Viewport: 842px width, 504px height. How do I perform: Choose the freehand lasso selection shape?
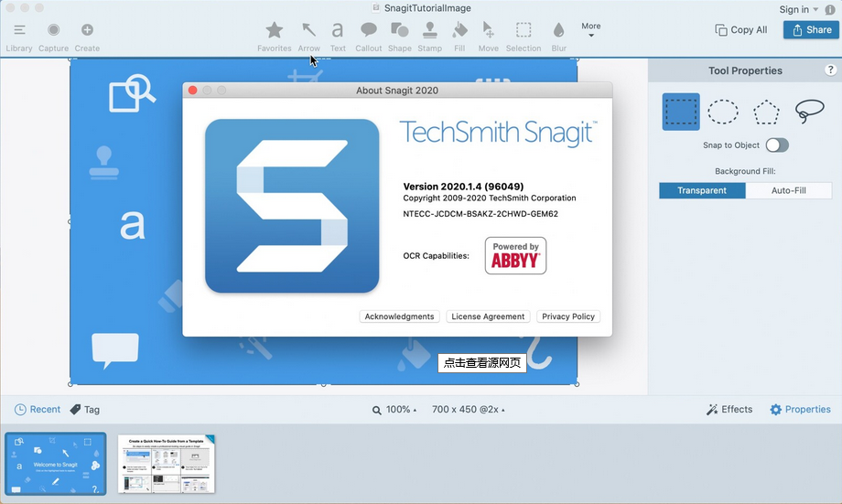809,111
